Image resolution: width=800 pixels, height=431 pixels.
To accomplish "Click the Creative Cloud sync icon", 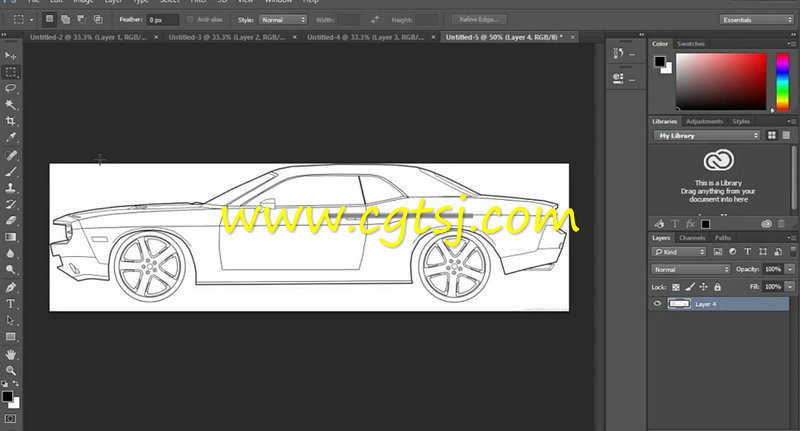I will (766, 224).
